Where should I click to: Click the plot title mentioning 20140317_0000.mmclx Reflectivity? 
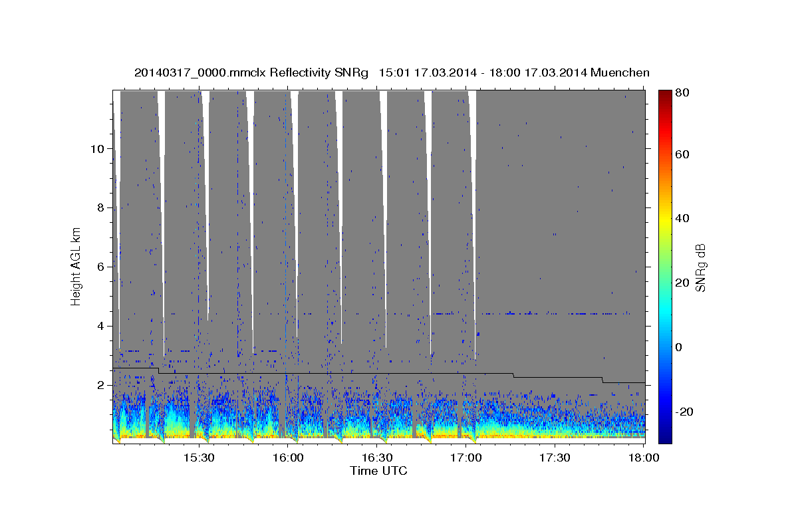point(392,73)
